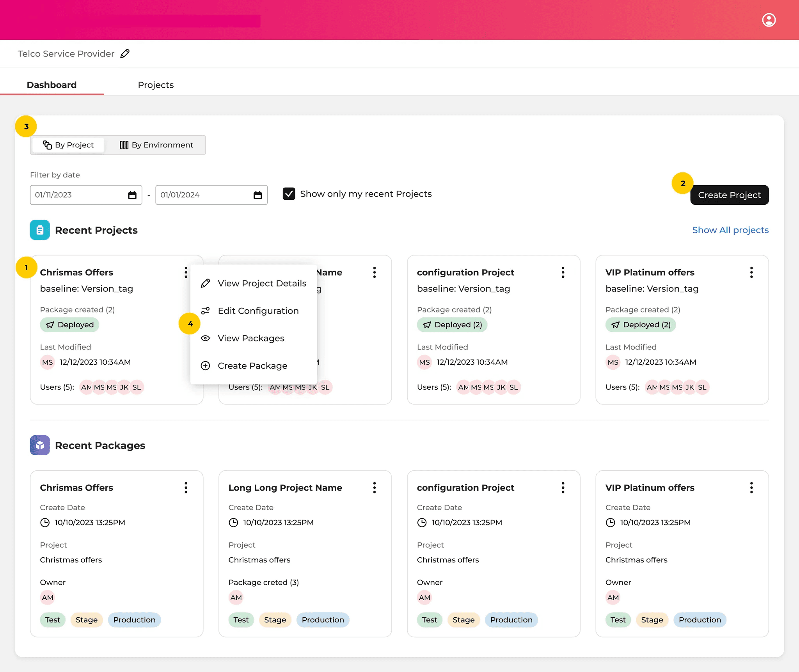799x672 pixels.
Task: Select the By Project view toggle
Action: pyautogui.click(x=68, y=145)
